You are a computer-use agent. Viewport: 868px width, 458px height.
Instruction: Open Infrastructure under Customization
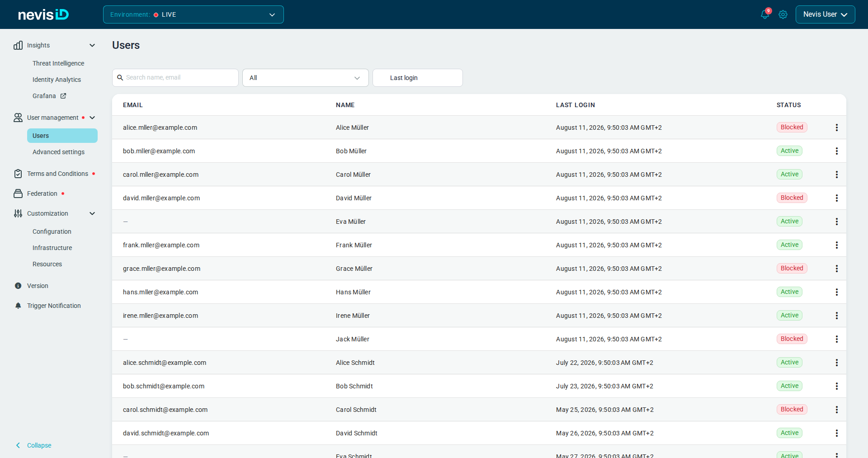click(52, 248)
